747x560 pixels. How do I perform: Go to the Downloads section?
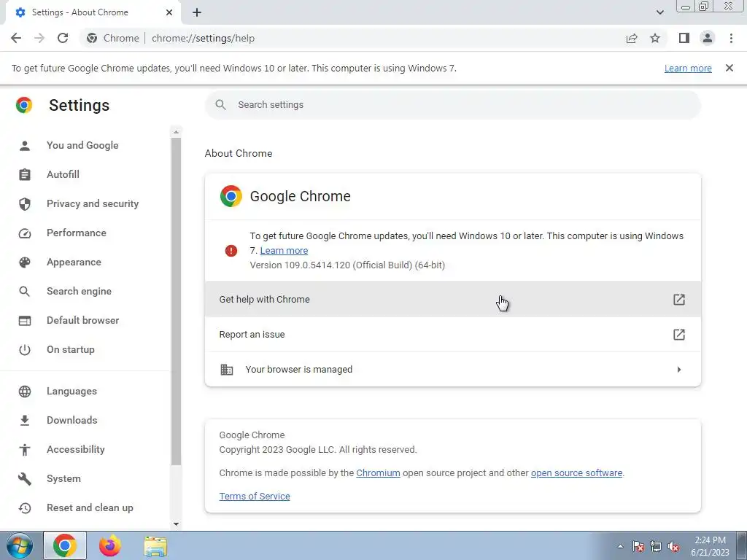[72, 420]
